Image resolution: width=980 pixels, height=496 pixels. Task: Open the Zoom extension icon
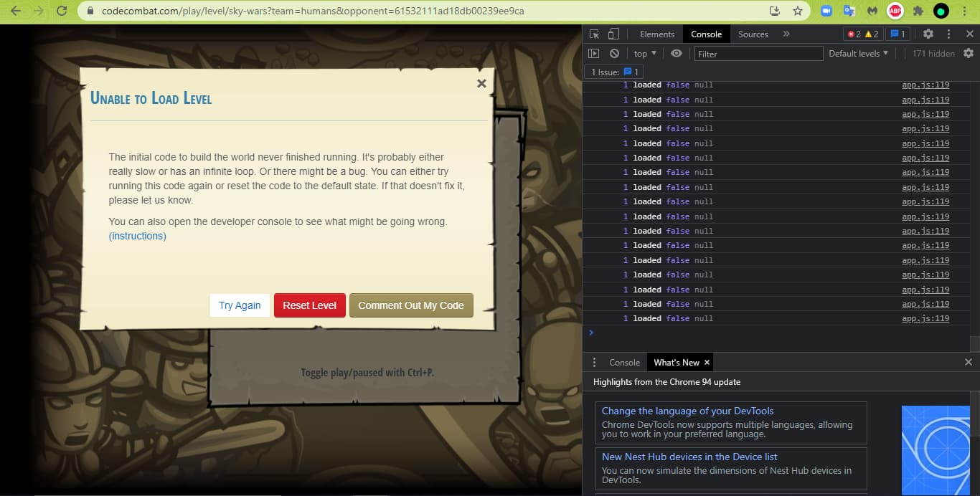pyautogui.click(x=826, y=11)
